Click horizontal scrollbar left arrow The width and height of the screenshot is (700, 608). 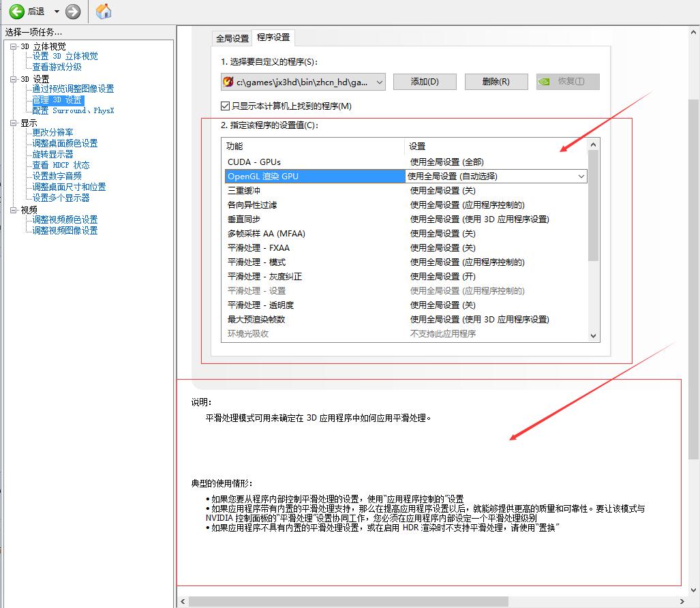tap(183, 601)
